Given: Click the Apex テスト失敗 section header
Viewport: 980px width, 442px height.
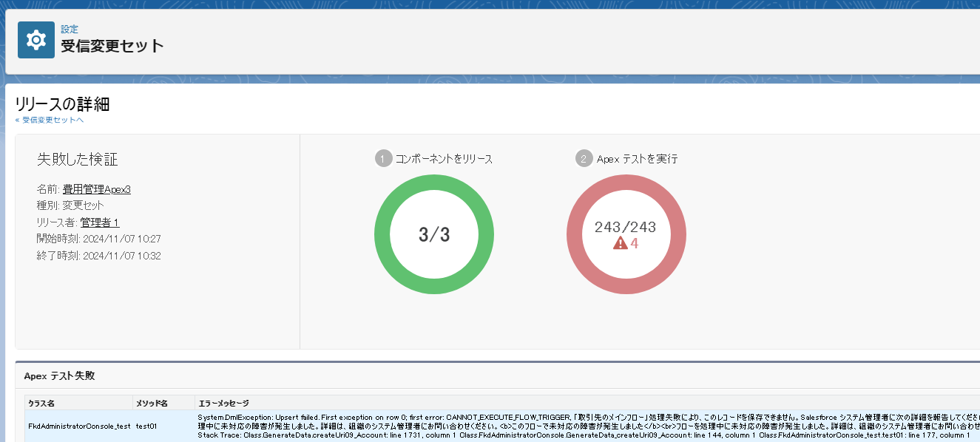Looking at the screenshot, I should 59,375.
